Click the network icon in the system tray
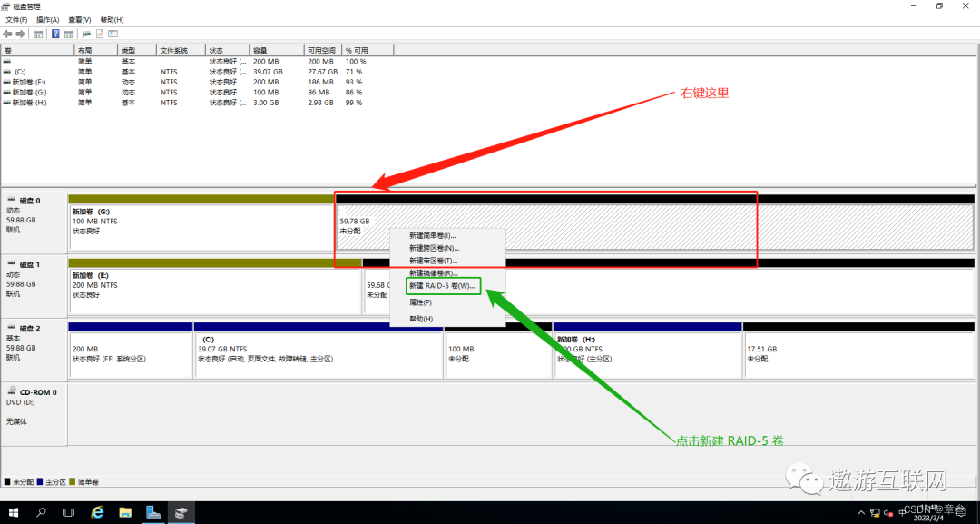The width and height of the screenshot is (980, 524). (875, 513)
